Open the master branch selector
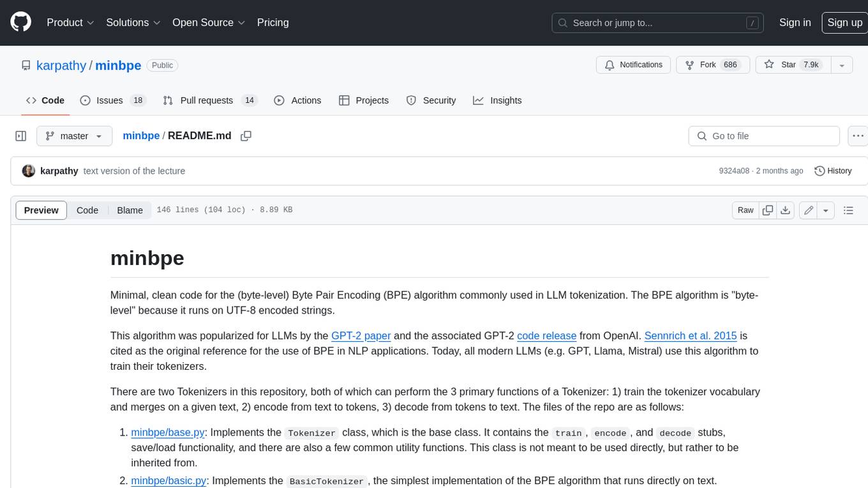This screenshot has height=488, width=868. [x=74, y=136]
